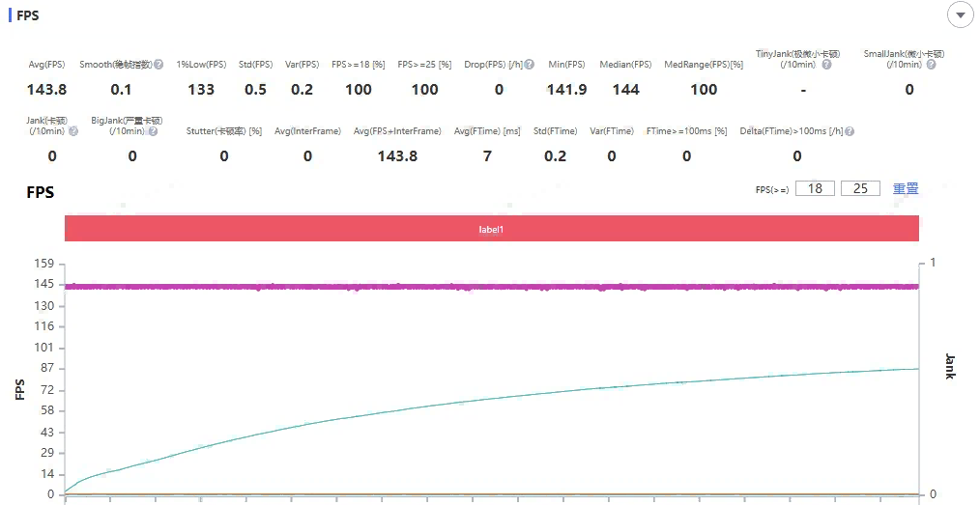This screenshot has width=980, height=505.
Task: Click TinyJank help question mark icon
Action: click(x=826, y=65)
